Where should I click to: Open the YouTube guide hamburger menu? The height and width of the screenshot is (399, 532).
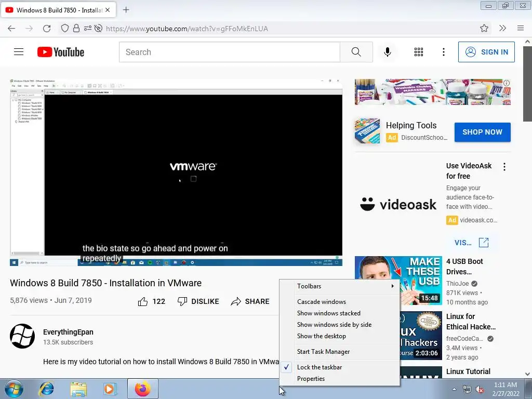19,52
